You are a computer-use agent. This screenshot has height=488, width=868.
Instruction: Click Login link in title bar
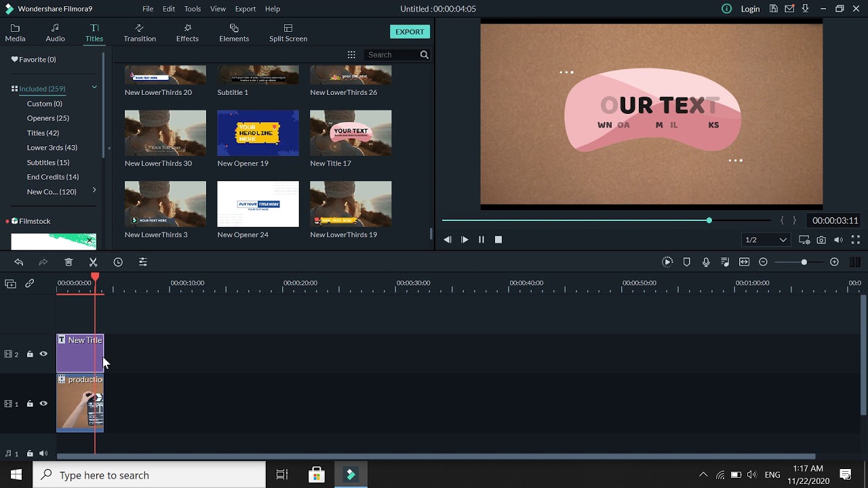point(750,9)
